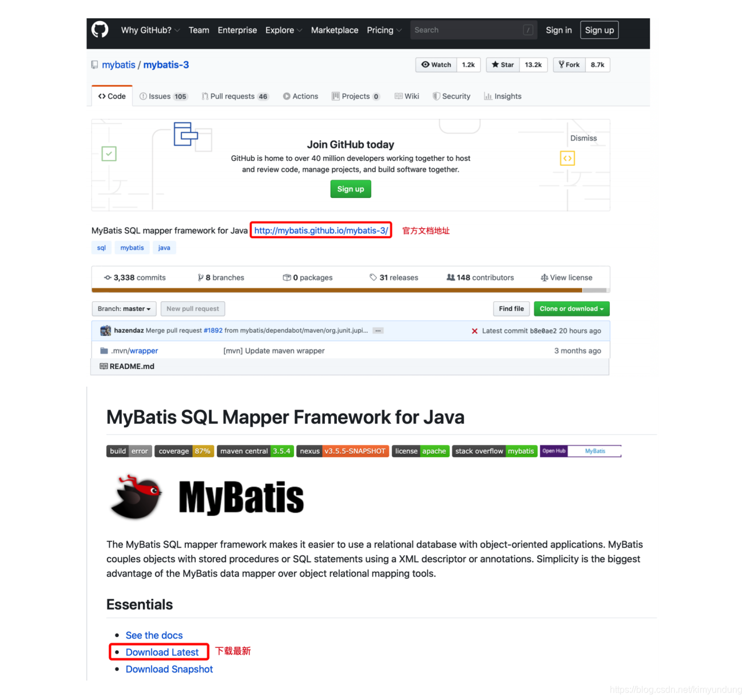The height and width of the screenshot is (700, 747).
Task: Open pull request #1892 link
Action: coord(213,331)
